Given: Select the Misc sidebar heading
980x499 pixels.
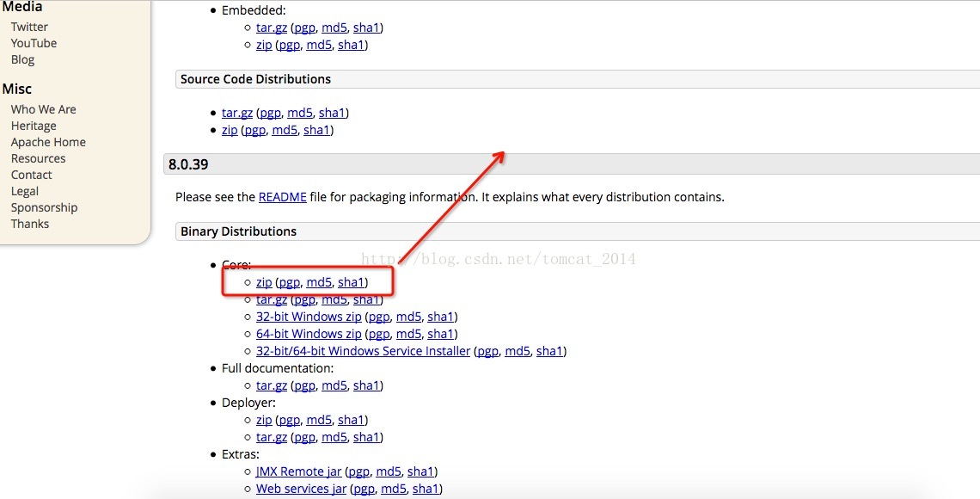Looking at the screenshot, I should (x=17, y=89).
